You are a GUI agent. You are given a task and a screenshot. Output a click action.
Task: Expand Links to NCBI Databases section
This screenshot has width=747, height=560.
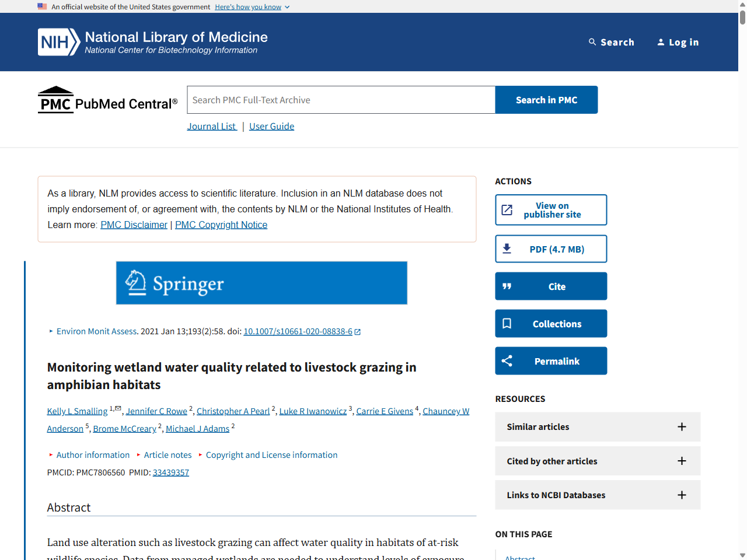(x=598, y=495)
